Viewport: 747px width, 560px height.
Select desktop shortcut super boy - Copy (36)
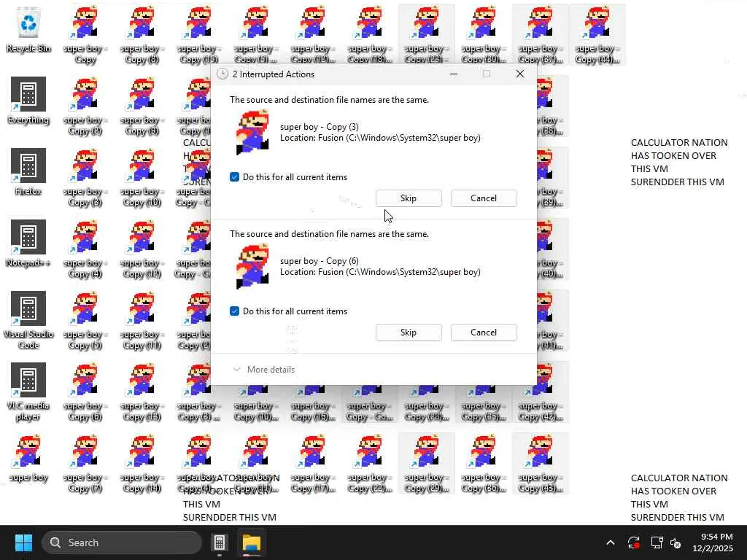click(484, 464)
